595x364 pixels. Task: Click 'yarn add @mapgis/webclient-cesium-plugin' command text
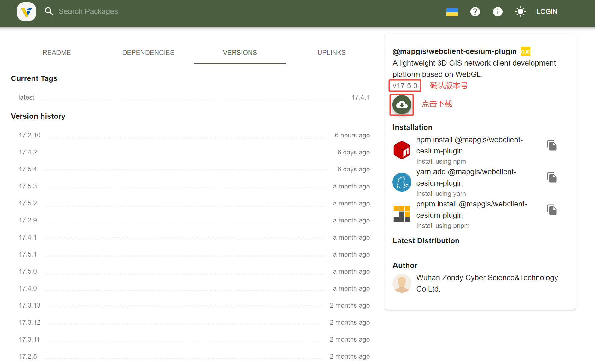click(x=466, y=177)
